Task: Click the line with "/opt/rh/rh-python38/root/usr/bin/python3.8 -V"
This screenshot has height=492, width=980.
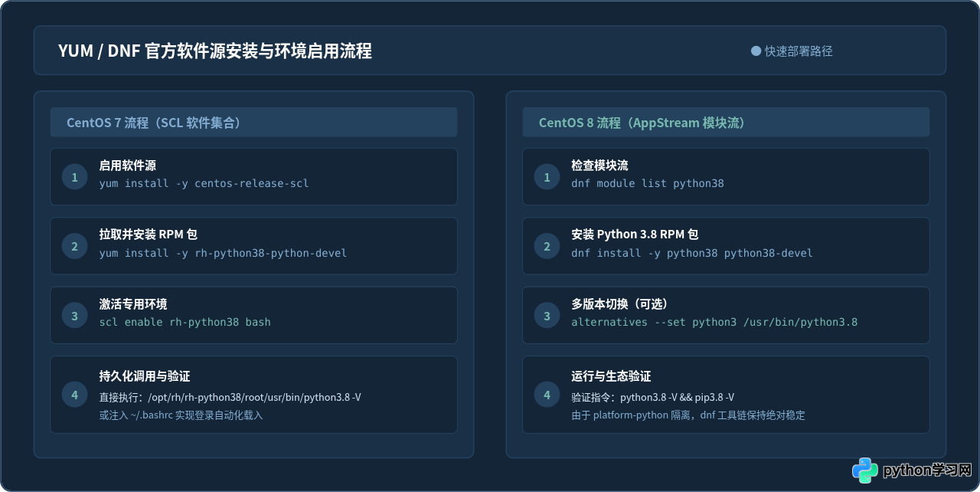Action: pyautogui.click(x=230, y=397)
